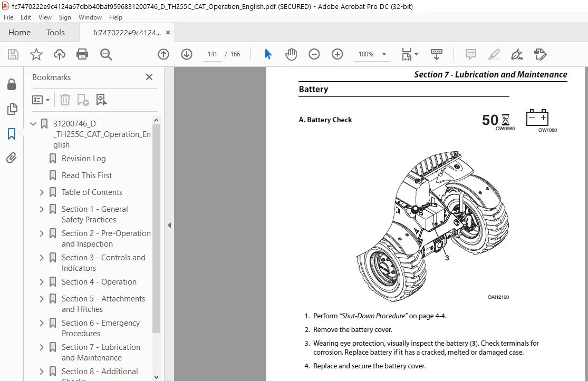Close the Bookmarks panel

click(x=149, y=77)
